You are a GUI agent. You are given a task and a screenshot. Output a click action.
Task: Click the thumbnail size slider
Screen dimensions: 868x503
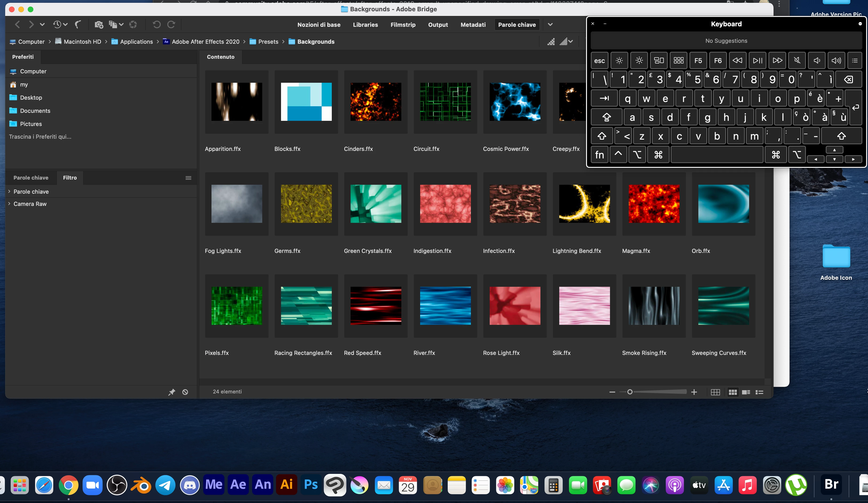click(x=630, y=392)
